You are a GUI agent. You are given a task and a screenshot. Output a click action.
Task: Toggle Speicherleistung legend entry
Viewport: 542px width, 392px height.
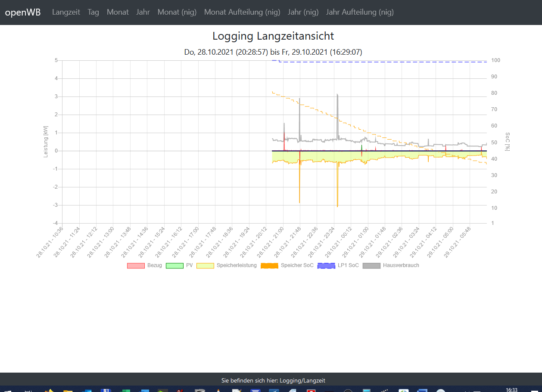pos(236,265)
